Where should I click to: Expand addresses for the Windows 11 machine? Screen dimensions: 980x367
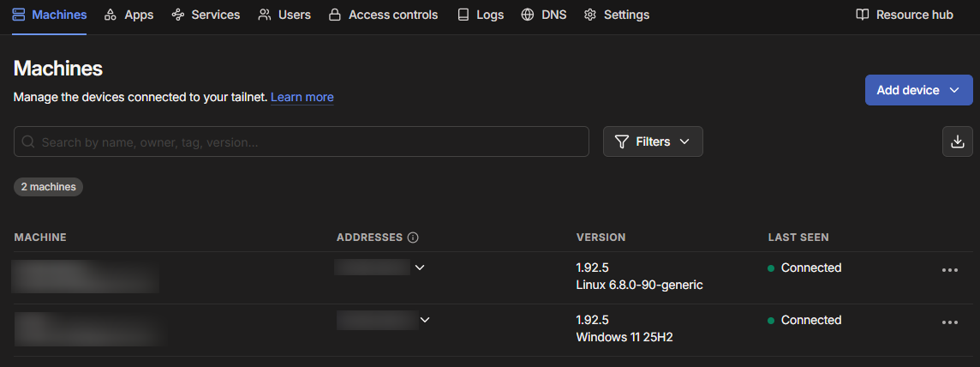coord(425,320)
